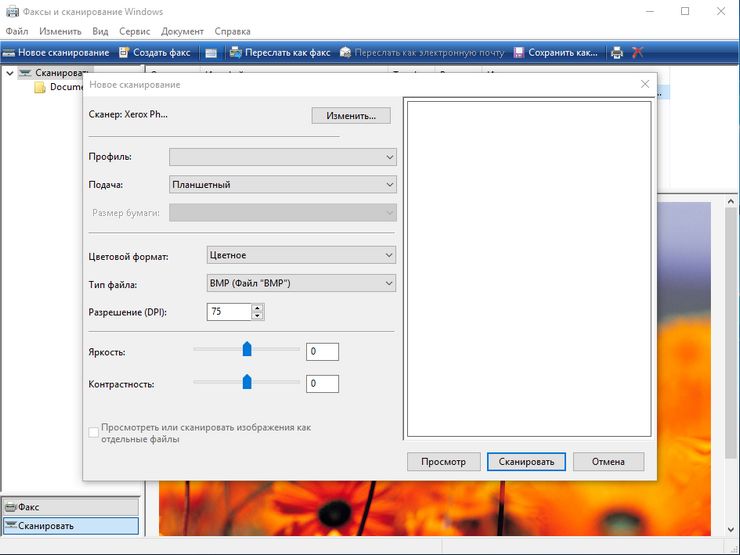Open the Тип файла dropdown
The image size is (740, 555).
pyautogui.click(x=301, y=283)
